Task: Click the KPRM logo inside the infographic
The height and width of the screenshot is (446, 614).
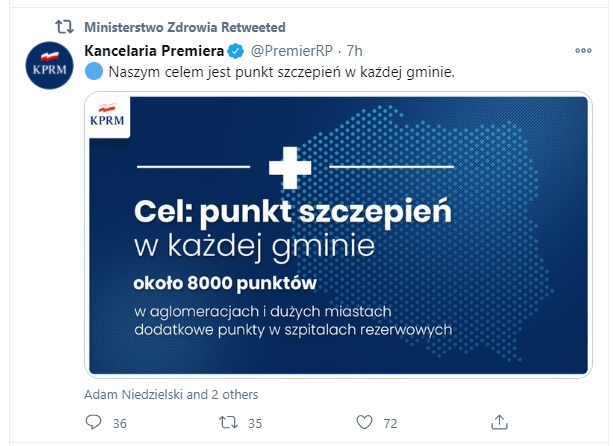Action: (108, 115)
